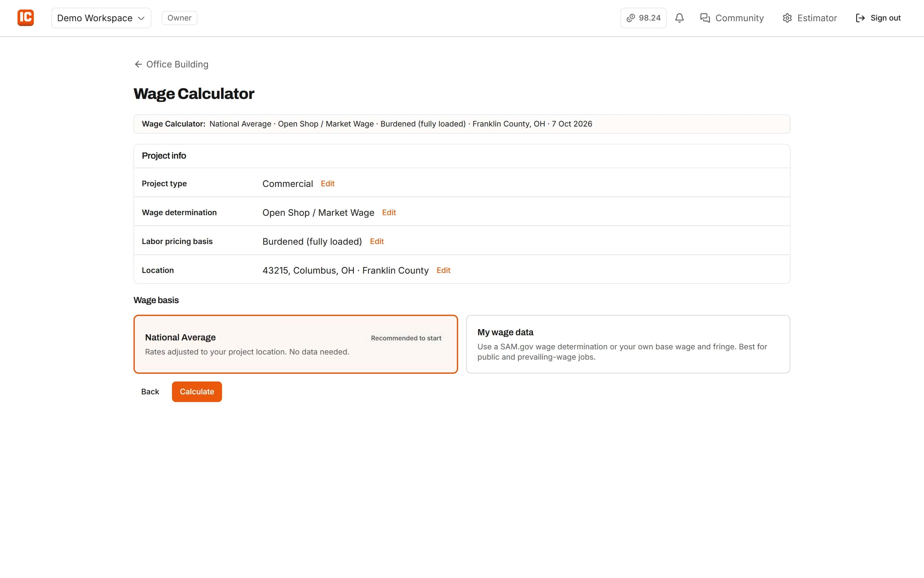Select National Average wage basis
The image size is (924, 578).
(295, 344)
